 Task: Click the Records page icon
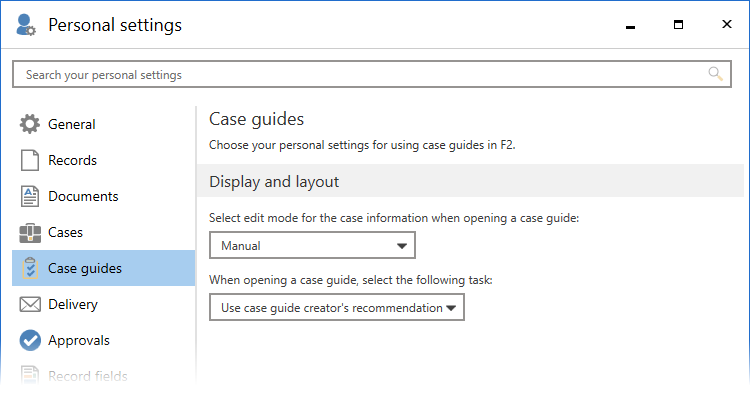(30, 161)
